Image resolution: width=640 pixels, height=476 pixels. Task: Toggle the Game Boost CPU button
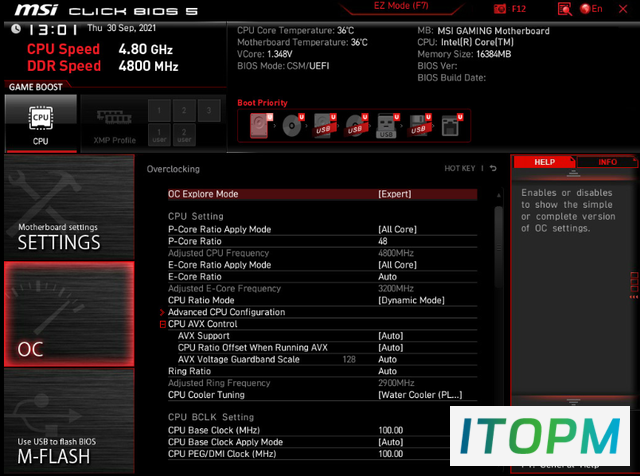pyautogui.click(x=41, y=123)
